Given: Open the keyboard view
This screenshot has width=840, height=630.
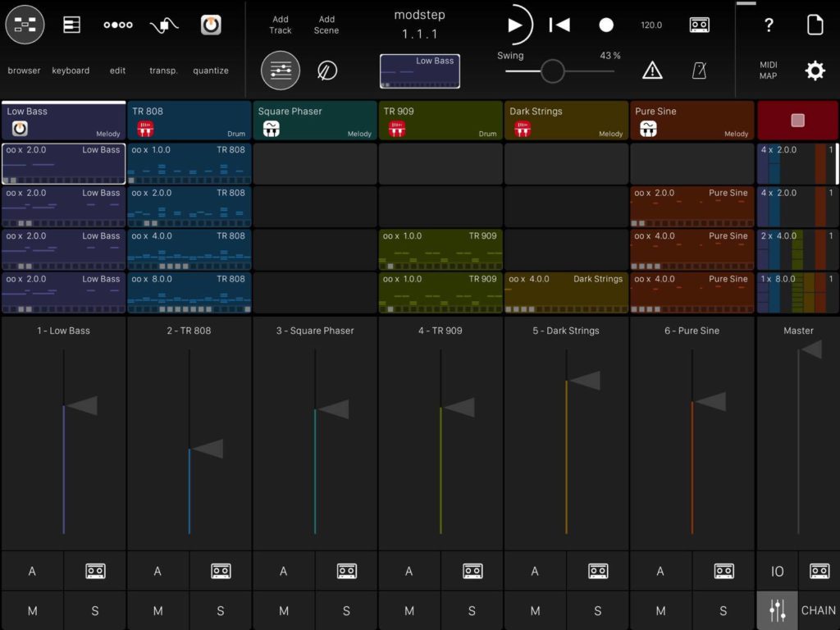Looking at the screenshot, I should (x=71, y=25).
